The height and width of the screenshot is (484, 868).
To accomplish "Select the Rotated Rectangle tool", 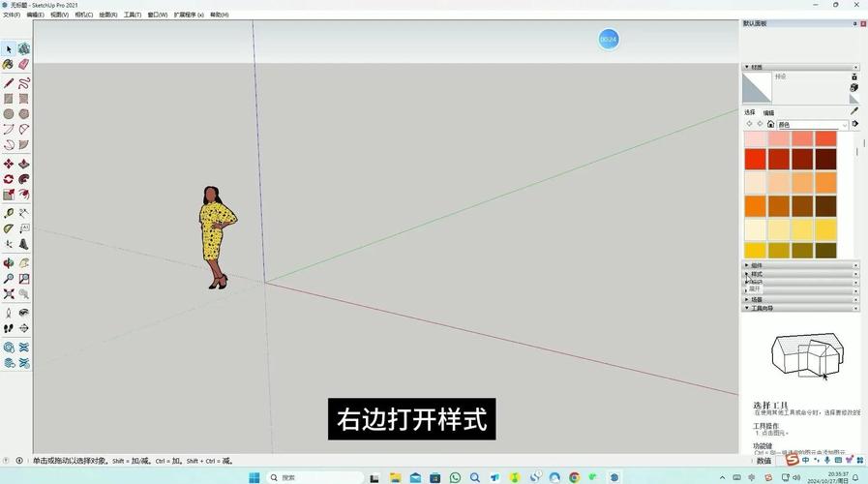I will click(x=24, y=99).
